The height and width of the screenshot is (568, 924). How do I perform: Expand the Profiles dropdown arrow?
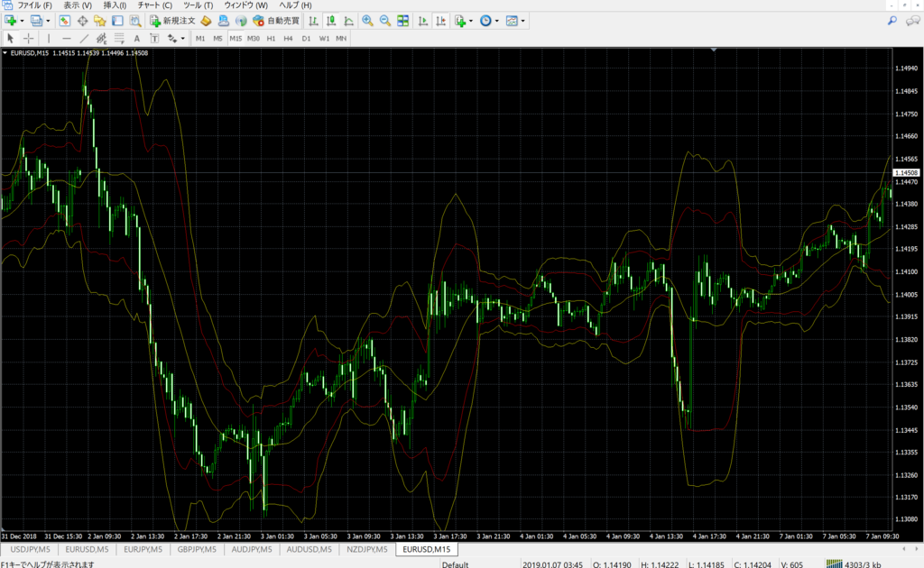click(x=49, y=22)
